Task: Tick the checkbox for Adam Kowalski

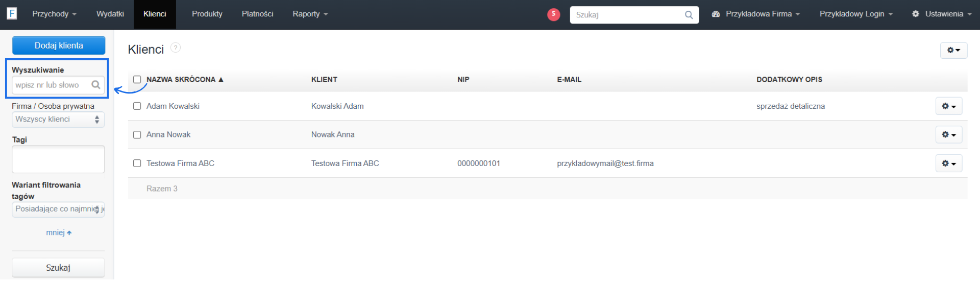Action: (x=137, y=107)
